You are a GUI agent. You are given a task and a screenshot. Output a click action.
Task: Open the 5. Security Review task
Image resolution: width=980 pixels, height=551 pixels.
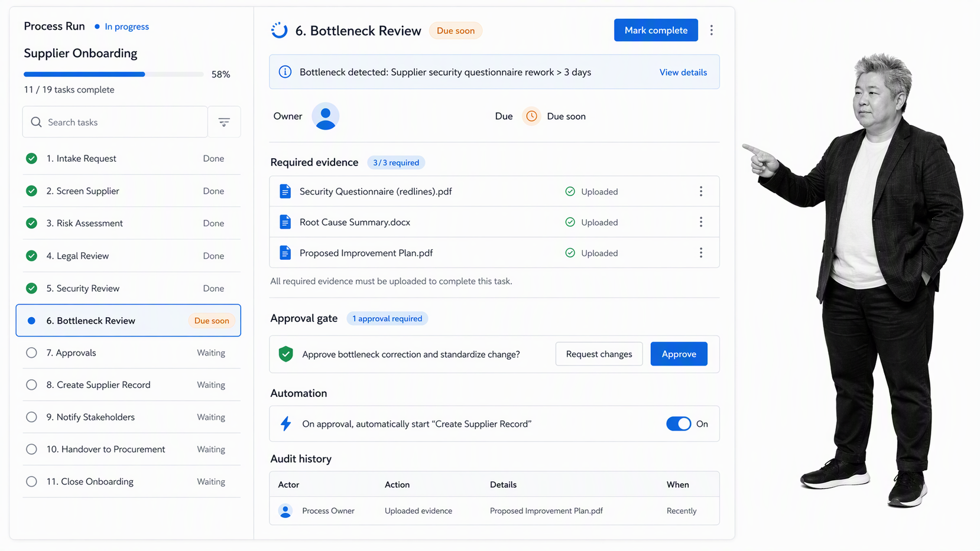pos(131,288)
